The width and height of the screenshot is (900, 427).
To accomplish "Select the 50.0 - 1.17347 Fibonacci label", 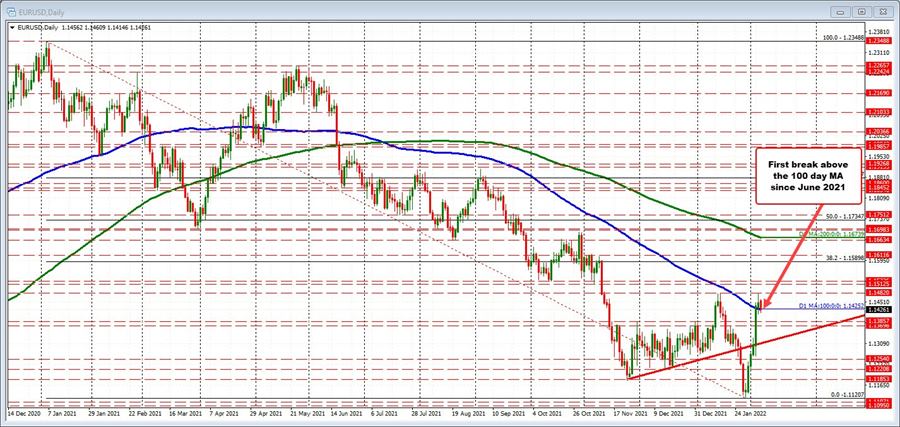I will tap(845, 216).
